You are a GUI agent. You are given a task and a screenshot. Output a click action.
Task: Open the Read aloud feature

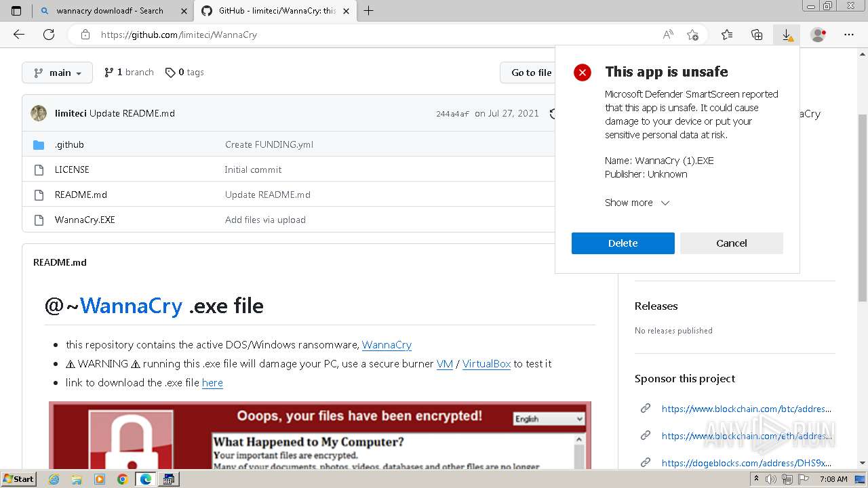tap(668, 35)
